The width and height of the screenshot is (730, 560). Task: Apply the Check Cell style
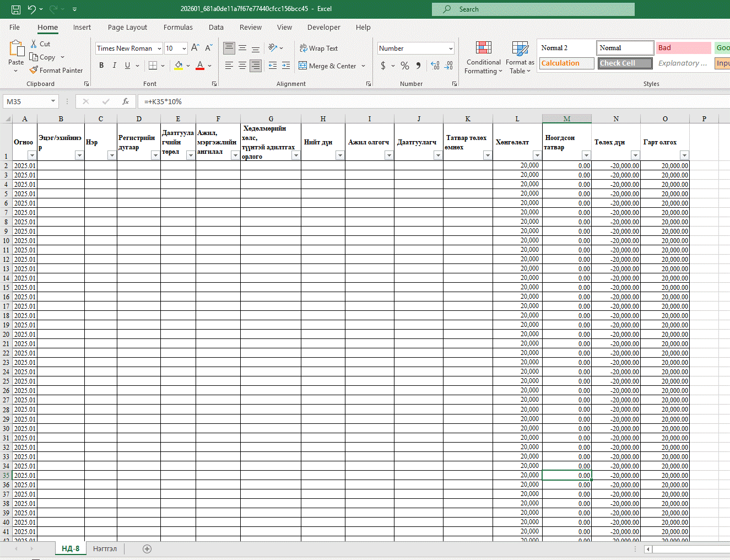(x=625, y=63)
